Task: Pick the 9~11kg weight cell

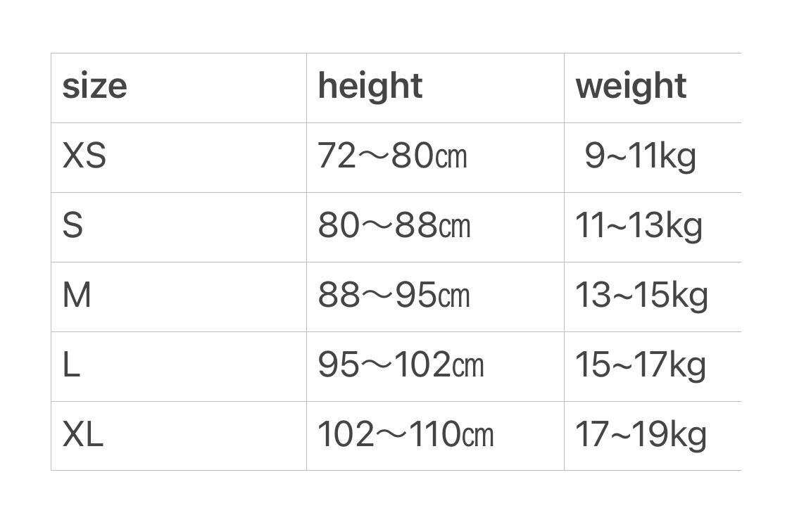Action: pos(640,156)
